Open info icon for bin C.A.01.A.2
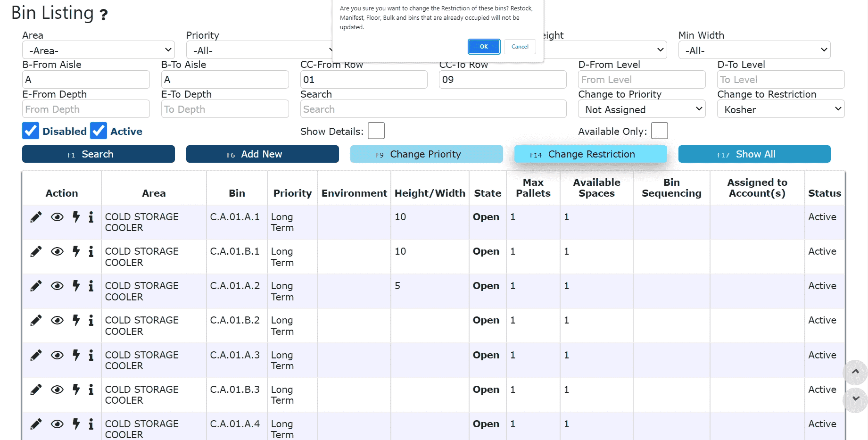The width and height of the screenshot is (868, 440). (91, 286)
